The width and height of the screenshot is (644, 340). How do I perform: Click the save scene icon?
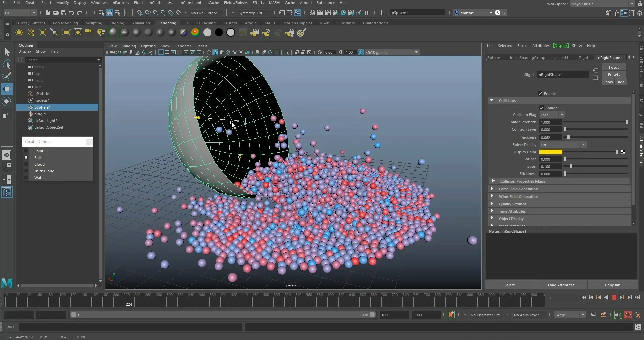(63, 13)
